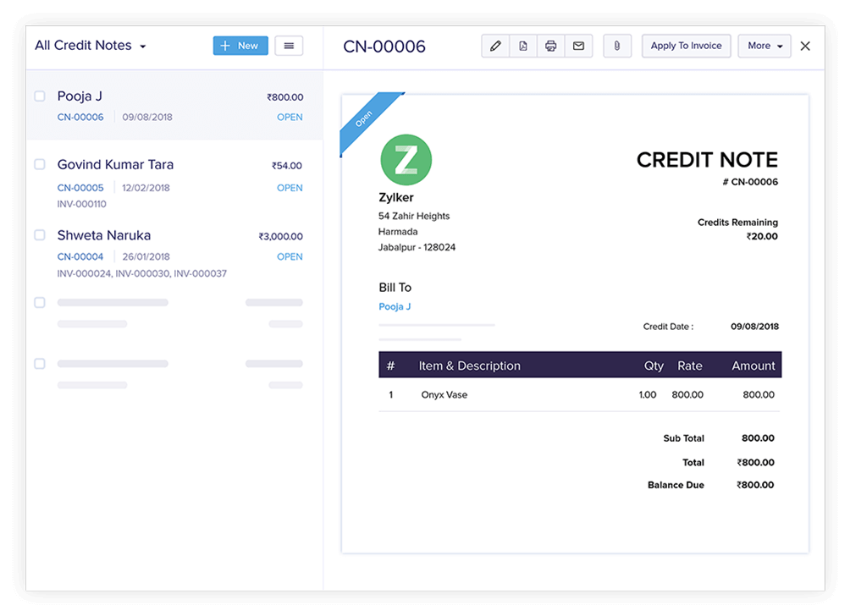Click the Zylker logo on credit note
Viewport: 850px width, 616px height.
(406, 160)
